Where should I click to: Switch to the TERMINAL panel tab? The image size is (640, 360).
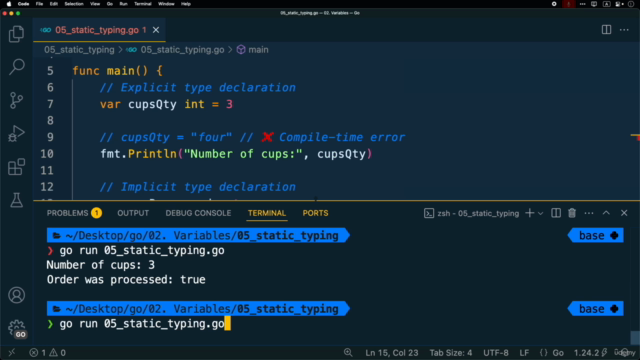[267, 213]
